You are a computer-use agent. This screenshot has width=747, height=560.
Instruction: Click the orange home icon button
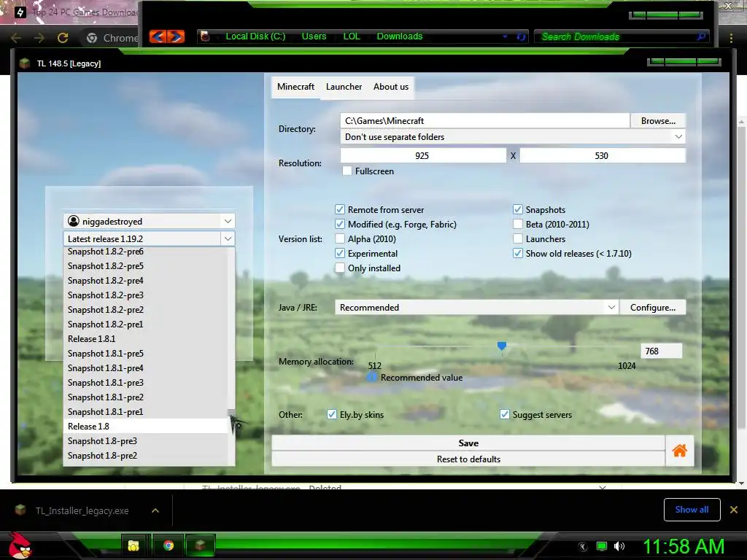[679, 451]
